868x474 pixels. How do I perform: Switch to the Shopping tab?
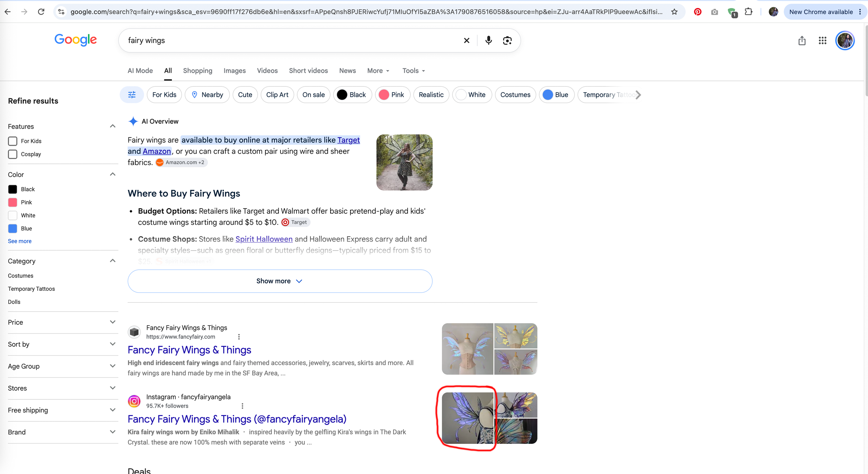pyautogui.click(x=198, y=71)
